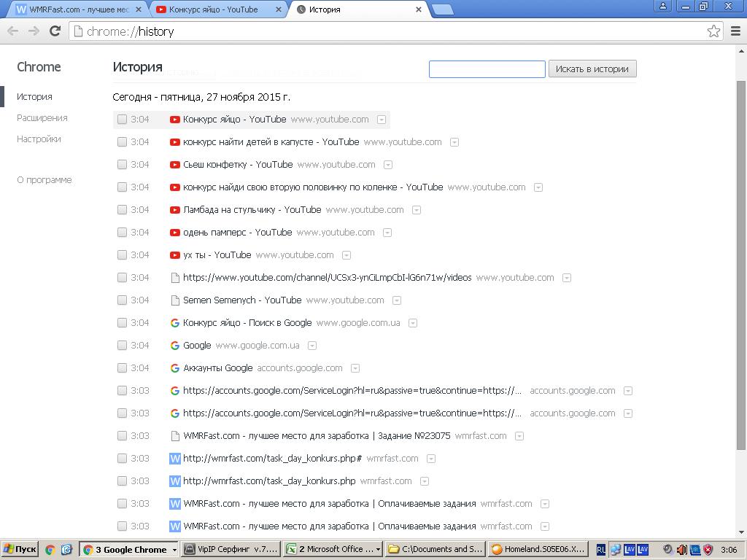Open 'О программе' in the Chrome sidebar

pyautogui.click(x=44, y=180)
